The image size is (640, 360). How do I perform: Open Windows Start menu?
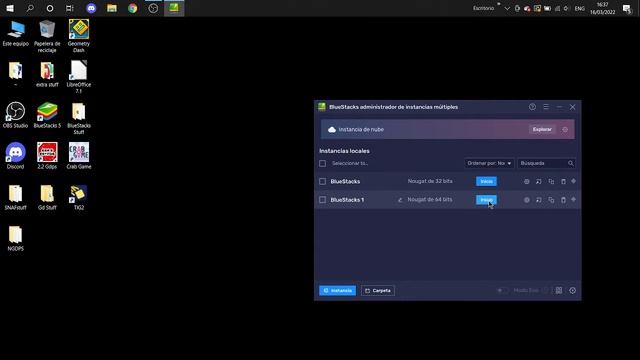[10, 8]
